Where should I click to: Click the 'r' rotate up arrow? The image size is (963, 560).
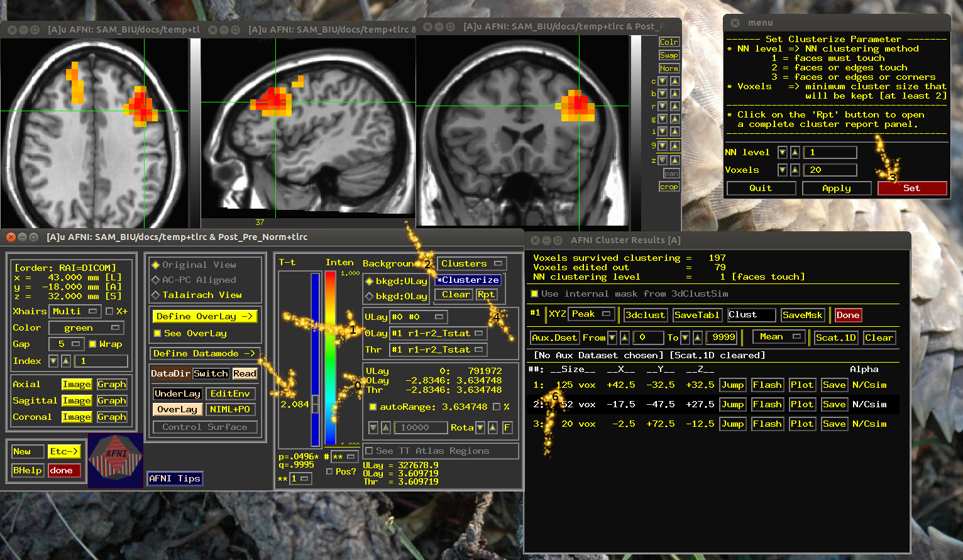tap(674, 106)
